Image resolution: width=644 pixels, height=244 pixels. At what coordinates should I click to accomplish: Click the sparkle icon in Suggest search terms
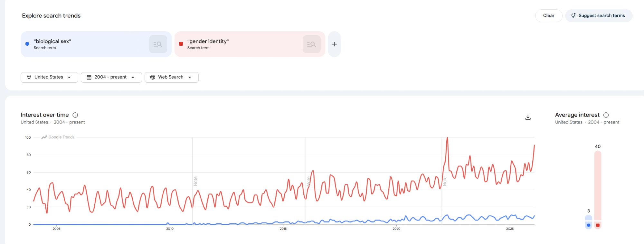tap(573, 15)
